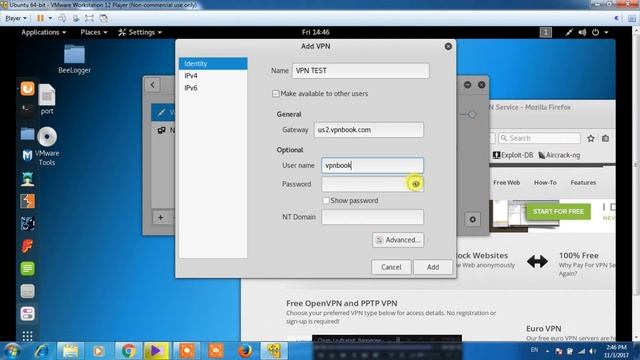The image size is (640, 360).
Task: Bookmark this page with star icon
Action: tap(591, 138)
